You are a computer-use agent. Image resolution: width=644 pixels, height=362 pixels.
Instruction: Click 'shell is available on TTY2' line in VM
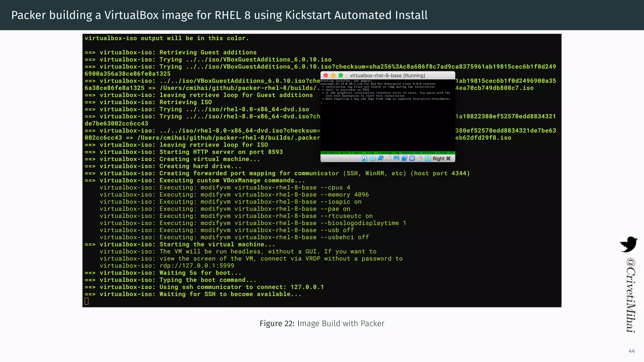[x=346, y=90]
